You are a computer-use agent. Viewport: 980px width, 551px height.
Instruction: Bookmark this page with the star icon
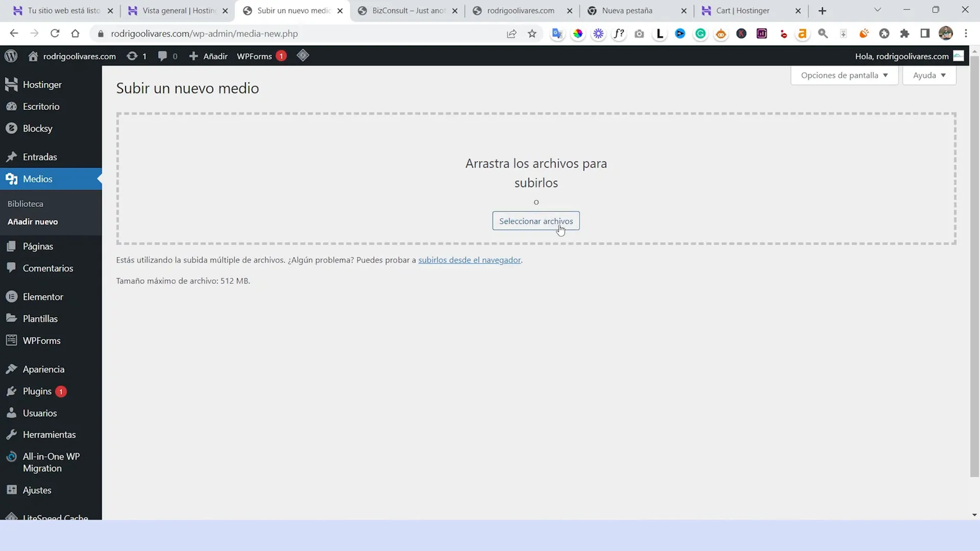(532, 34)
